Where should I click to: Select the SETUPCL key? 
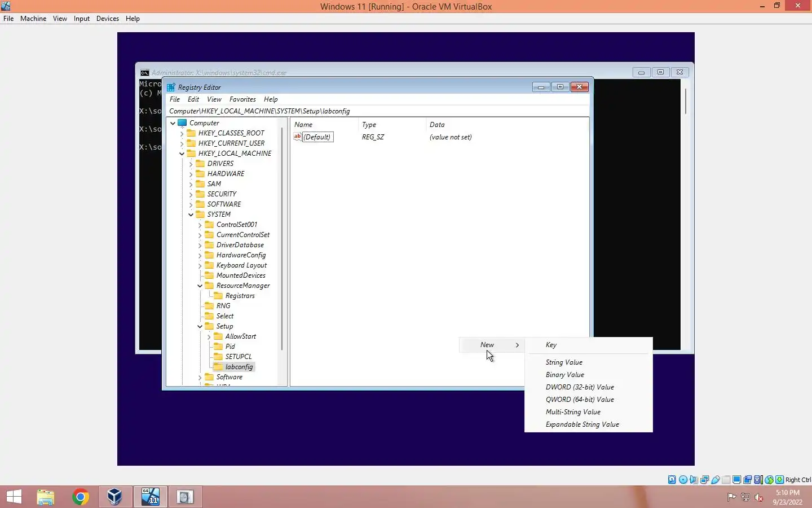point(239,357)
